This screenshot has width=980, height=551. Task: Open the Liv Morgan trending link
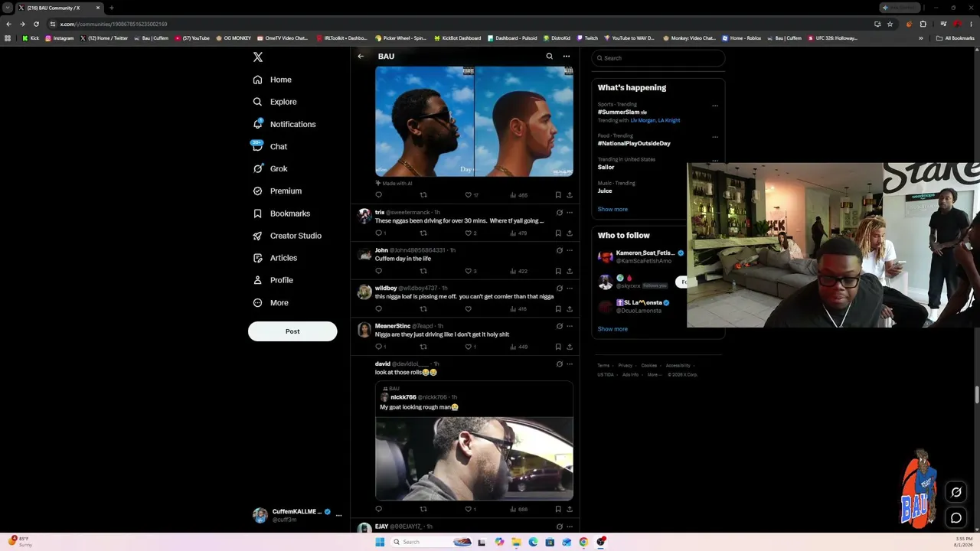(x=643, y=121)
